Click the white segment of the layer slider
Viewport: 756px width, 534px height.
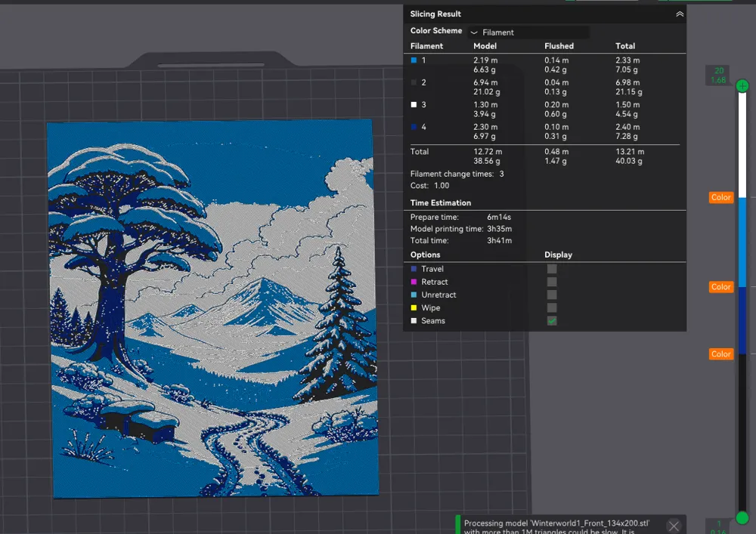742,144
